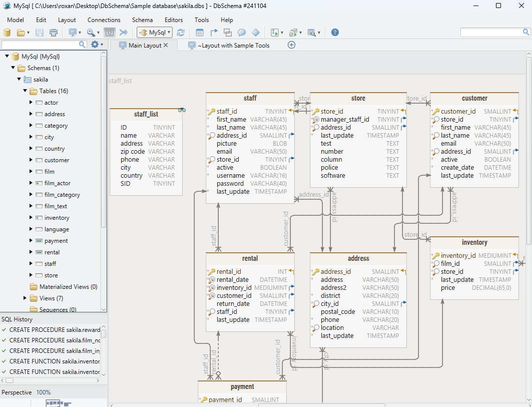Click primary key icon beside customer_id
The height and width of the screenshot is (407, 532).
[x=435, y=111]
